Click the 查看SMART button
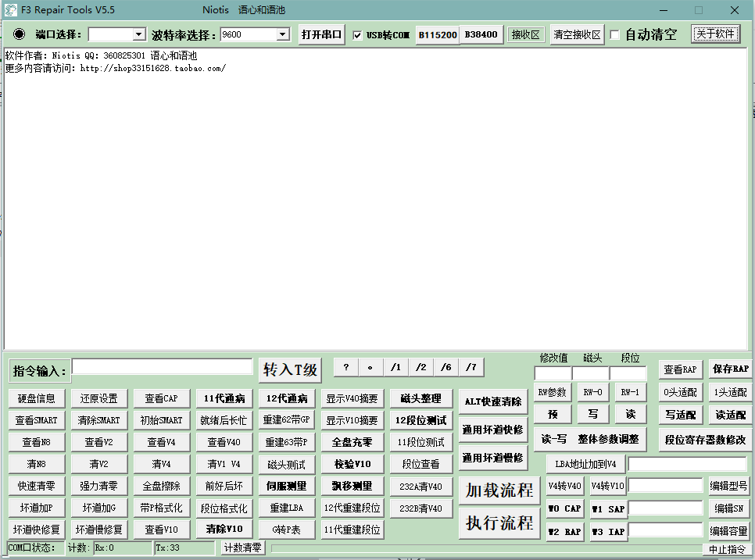The image size is (755, 560). click(37, 420)
